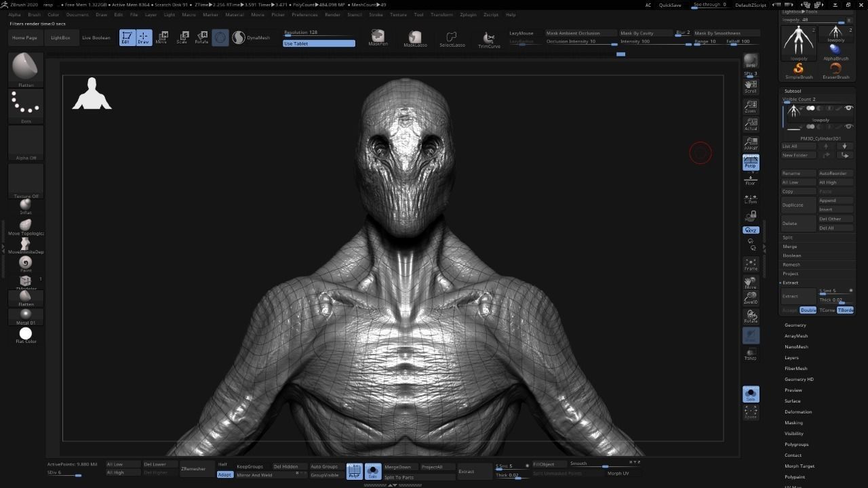Choose the SelectLasso brush
This screenshot has width=868, height=488.
click(452, 39)
